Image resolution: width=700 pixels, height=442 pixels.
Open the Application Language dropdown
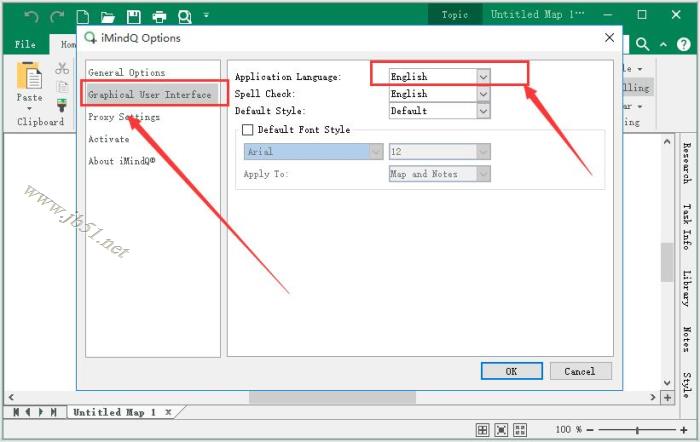pos(483,77)
